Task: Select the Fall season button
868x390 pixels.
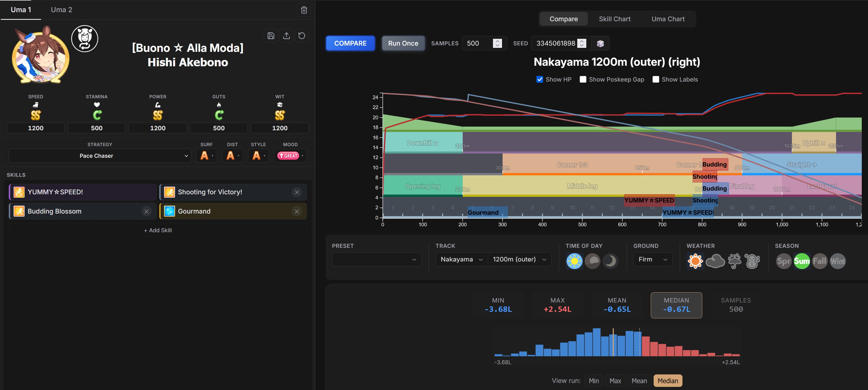Action: tap(819, 261)
